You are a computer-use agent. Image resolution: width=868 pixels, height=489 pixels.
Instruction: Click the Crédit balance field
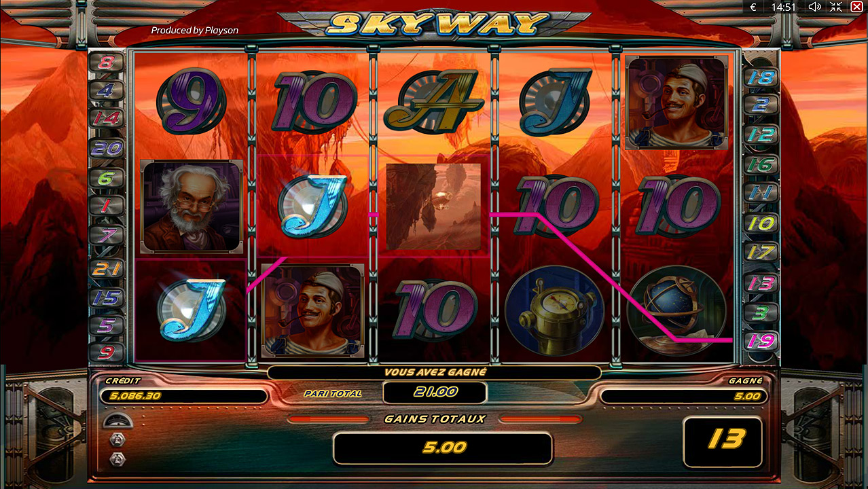[x=183, y=395]
